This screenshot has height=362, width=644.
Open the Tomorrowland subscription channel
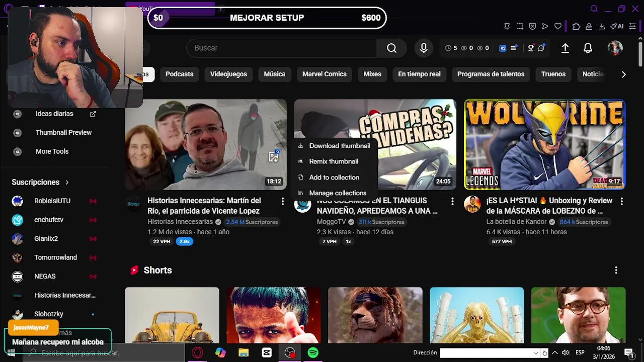coord(54,257)
